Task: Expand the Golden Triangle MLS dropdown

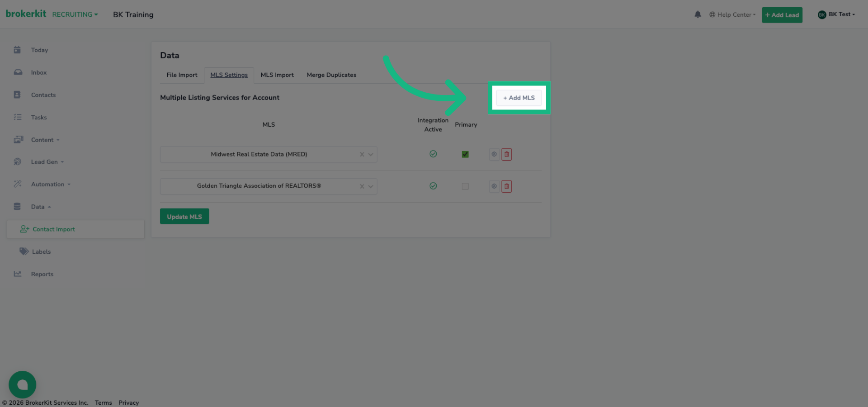Action: click(x=371, y=186)
